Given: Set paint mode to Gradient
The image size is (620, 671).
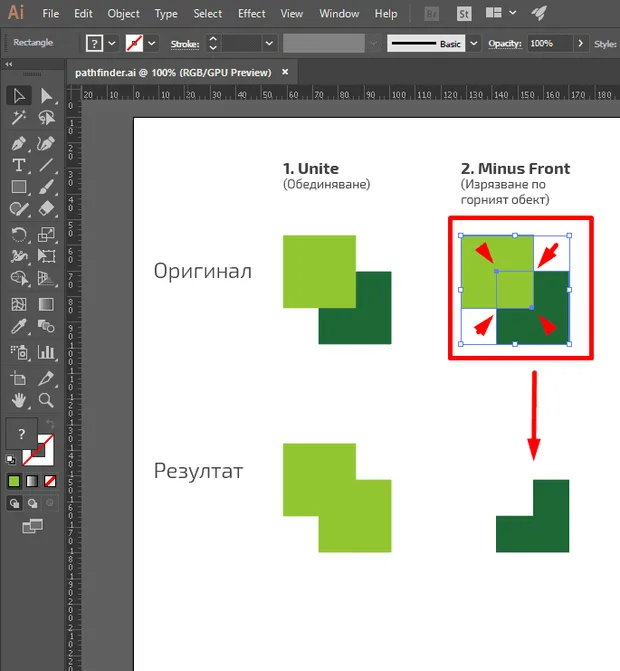Looking at the screenshot, I should [32, 481].
